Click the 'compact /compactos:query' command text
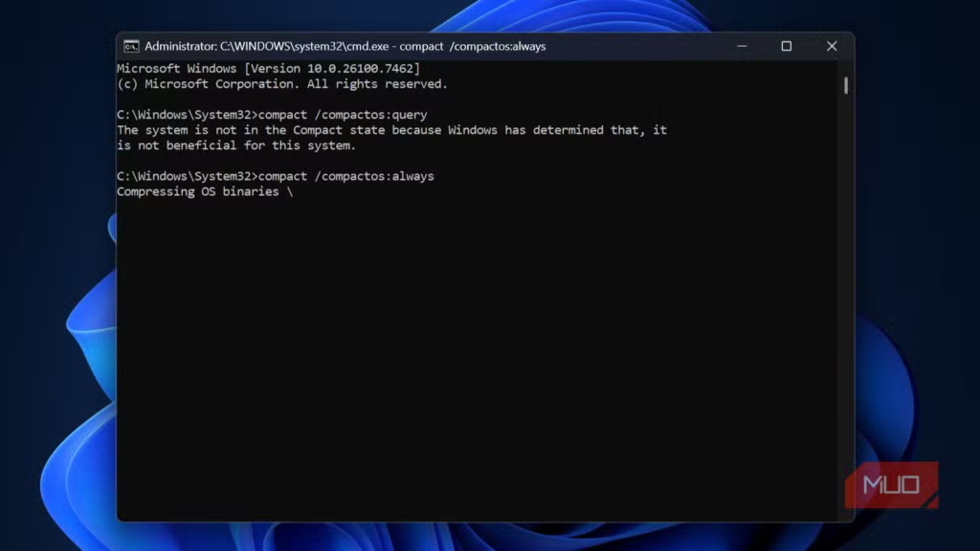 [x=343, y=115]
